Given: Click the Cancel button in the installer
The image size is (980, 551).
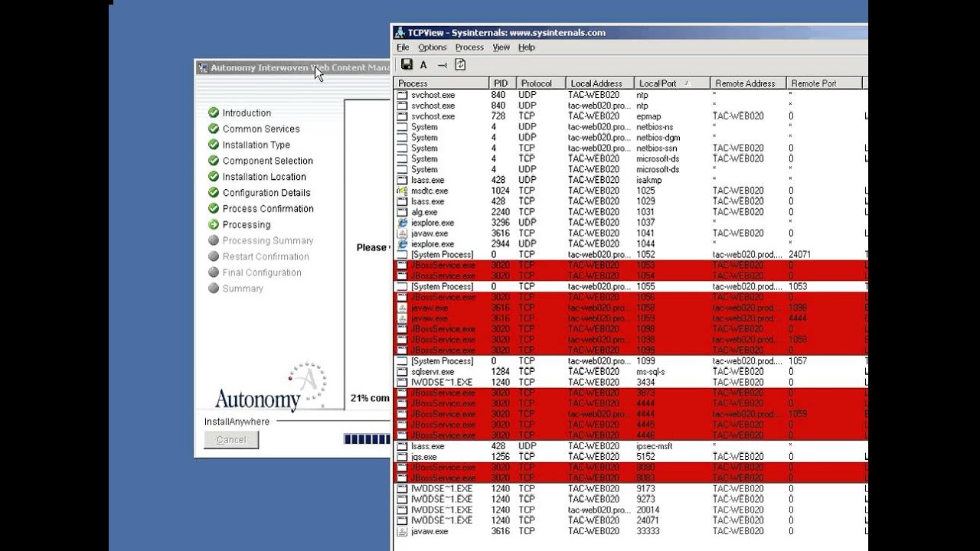Looking at the screenshot, I should click(231, 439).
